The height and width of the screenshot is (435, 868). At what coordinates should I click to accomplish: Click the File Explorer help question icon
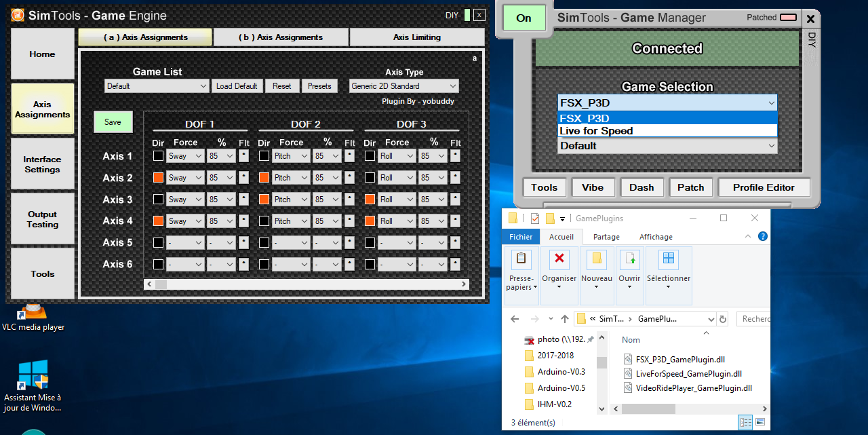(x=762, y=236)
